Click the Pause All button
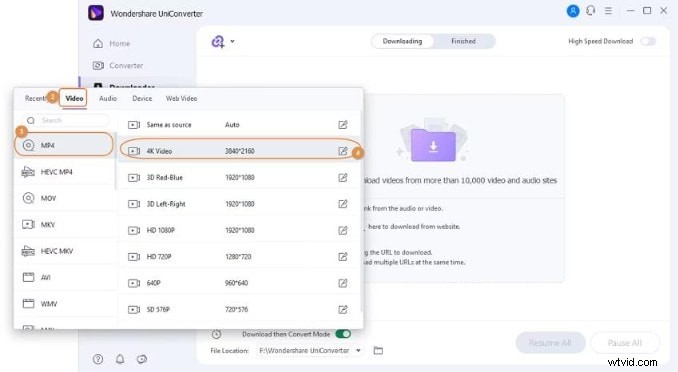This screenshot has height=372, width=678. point(625,343)
